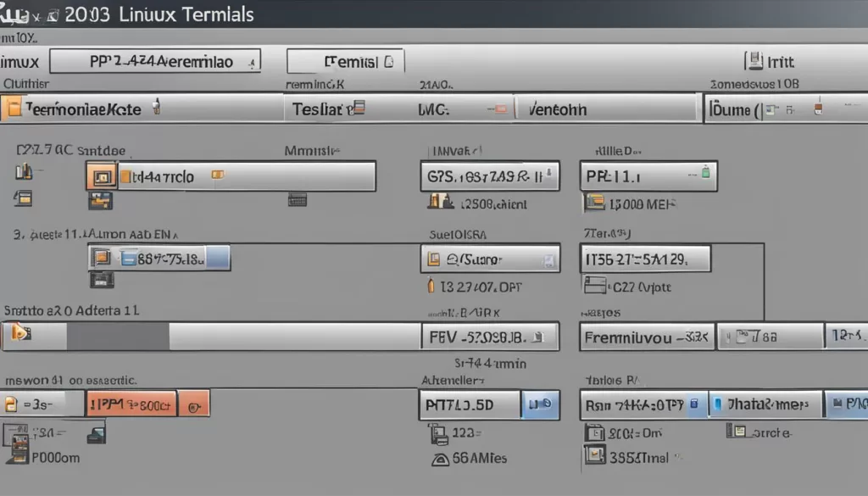Viewport: 868px width, 496px height.
Task: Click the icon beside 200(:0m
Action: 595,432
